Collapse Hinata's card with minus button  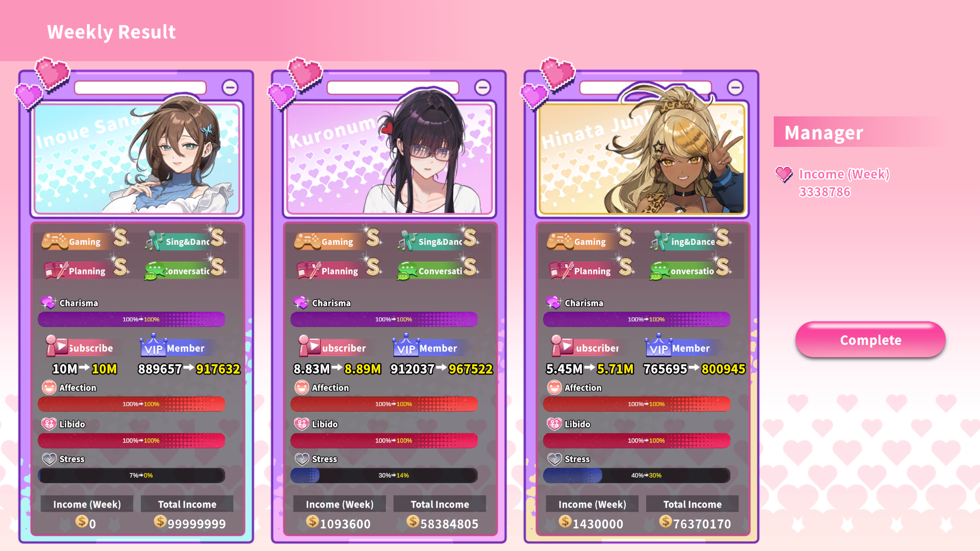[x=735, y=87]
